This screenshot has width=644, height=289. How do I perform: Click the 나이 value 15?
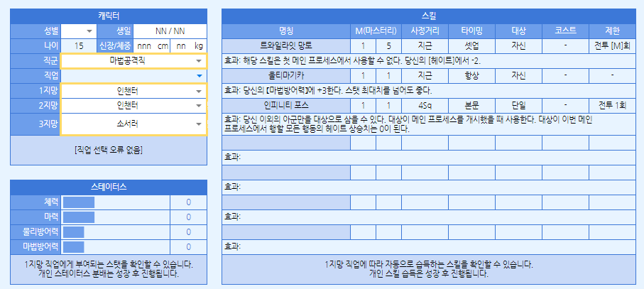pos(78,46)
